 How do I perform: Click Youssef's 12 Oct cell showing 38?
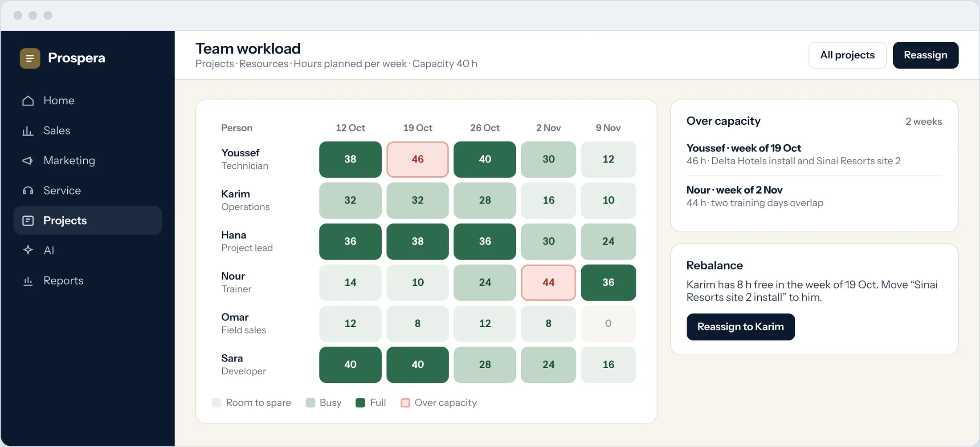click(x=351, y=159)
